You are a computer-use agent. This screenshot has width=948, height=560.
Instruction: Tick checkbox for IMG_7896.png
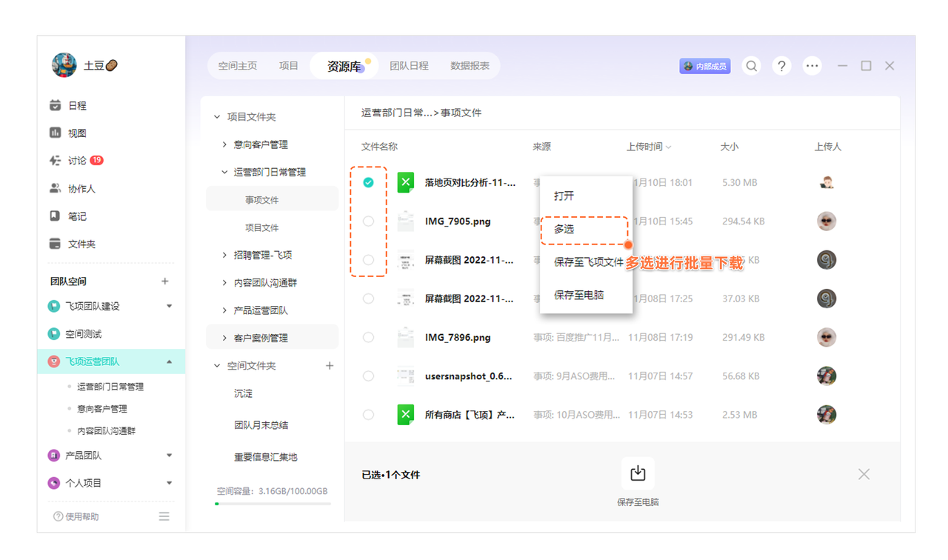pyautogui.click(x=368, y=338)
